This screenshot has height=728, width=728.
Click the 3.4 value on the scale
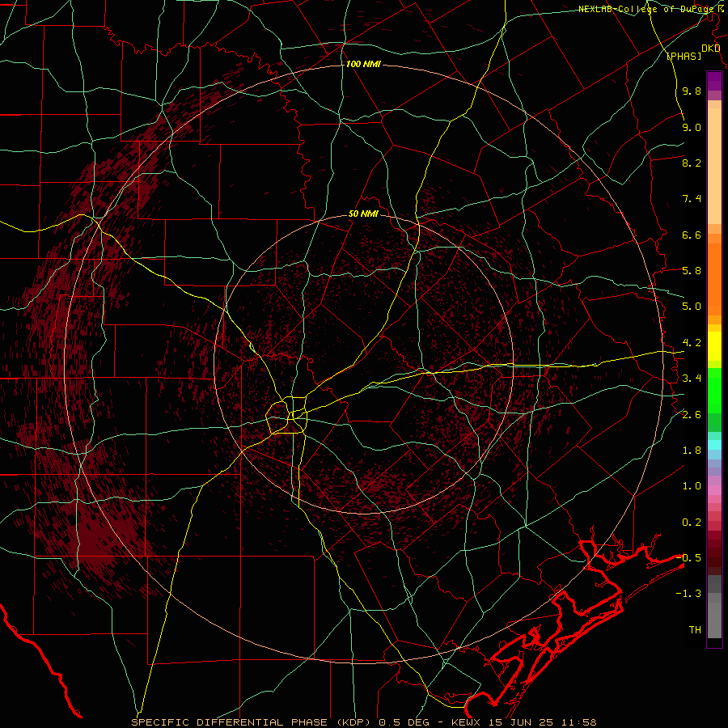pyautogui.click(x=692, y=379)
